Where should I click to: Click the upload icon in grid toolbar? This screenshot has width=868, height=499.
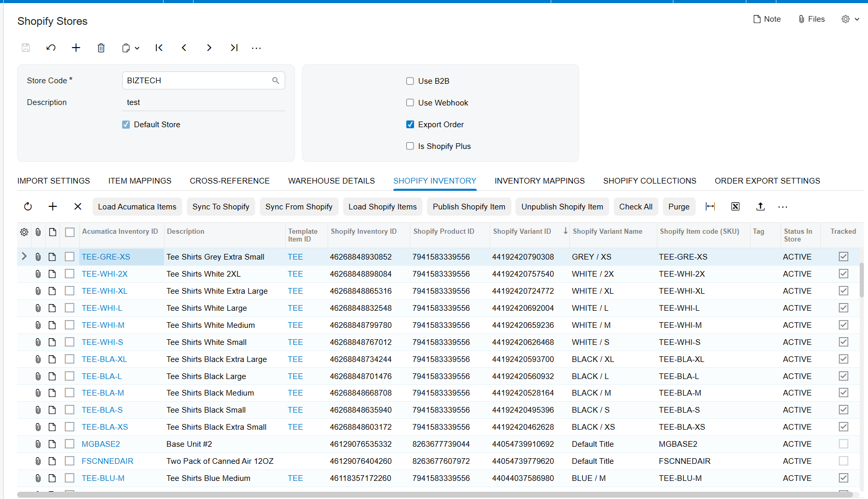pyautogui.click(x=760, y=207)
